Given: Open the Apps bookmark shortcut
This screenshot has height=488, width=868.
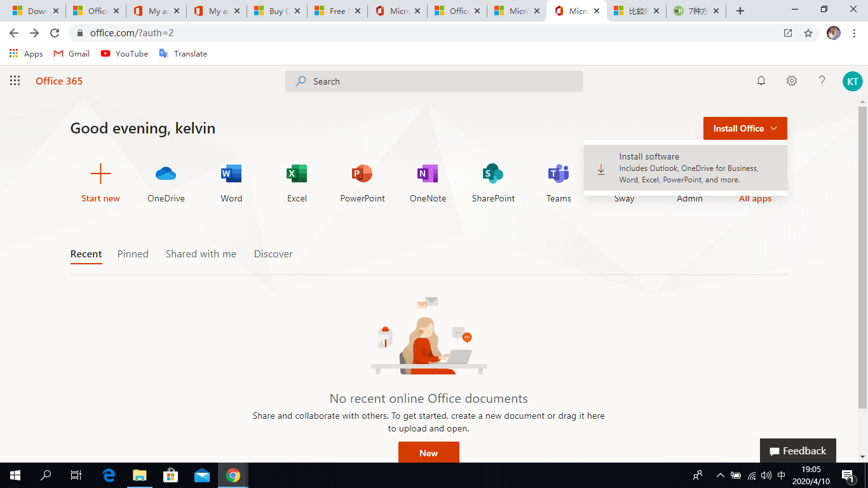Looking at the screenshot, I should (x=26, y=53).
